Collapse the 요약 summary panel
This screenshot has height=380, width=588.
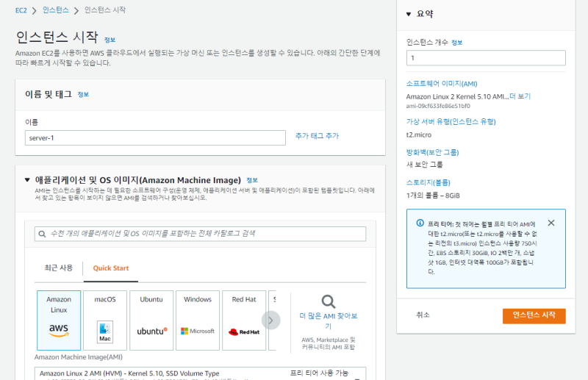coord(409,14)
